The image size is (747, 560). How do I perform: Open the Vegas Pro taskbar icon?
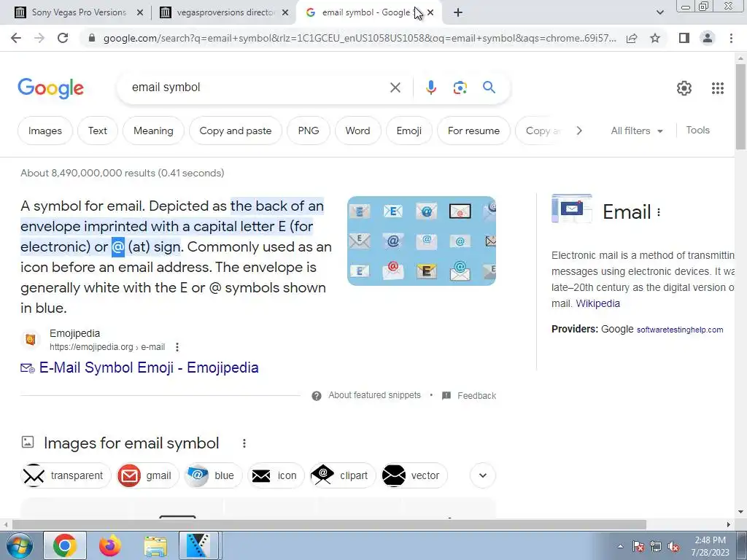[x=198, y=545]
